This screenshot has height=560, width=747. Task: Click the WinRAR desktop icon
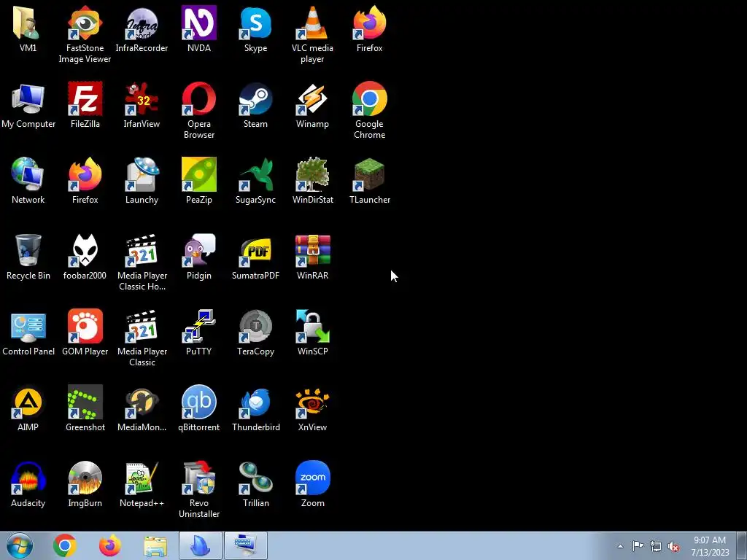click(x=312, y=250)
